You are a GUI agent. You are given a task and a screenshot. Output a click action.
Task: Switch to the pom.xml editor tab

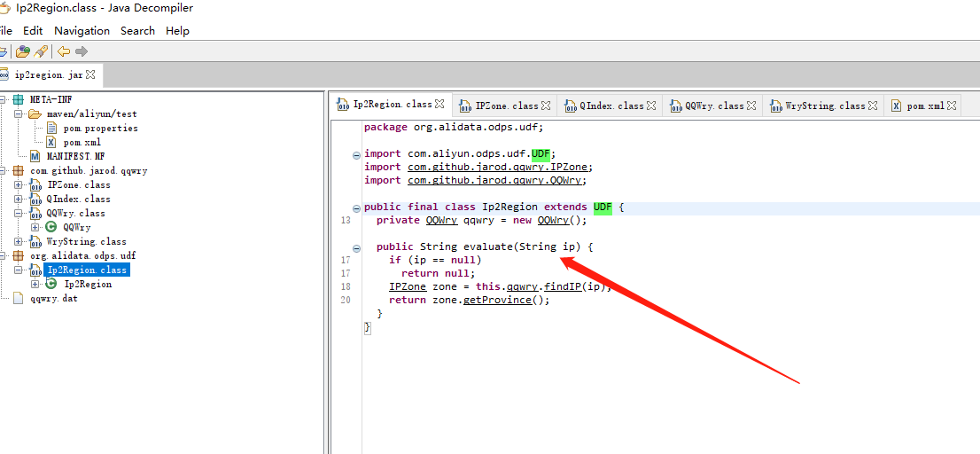925,106
